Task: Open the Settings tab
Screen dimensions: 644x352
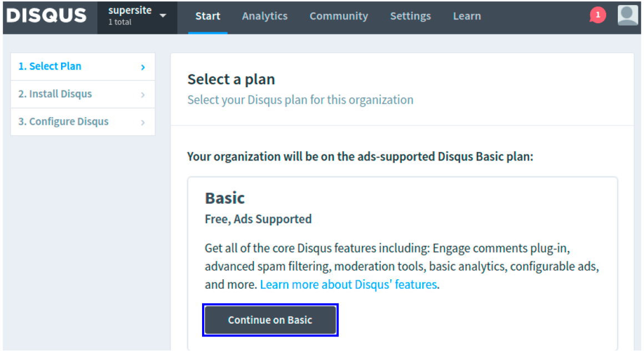Action: [x=410, y=16]
